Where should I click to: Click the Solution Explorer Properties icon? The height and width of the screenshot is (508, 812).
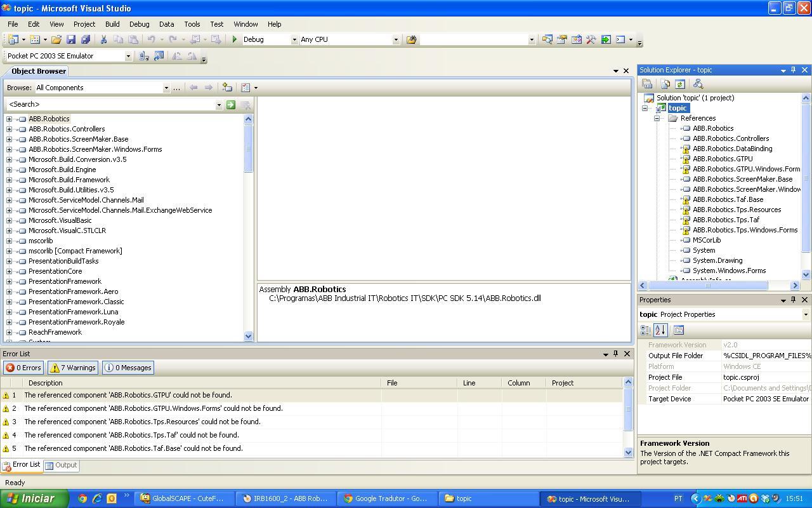[647, 84]
